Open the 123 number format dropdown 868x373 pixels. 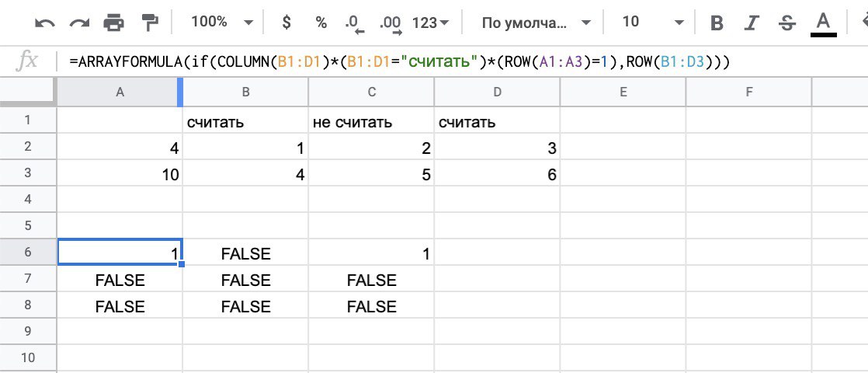tap(431, 23)
